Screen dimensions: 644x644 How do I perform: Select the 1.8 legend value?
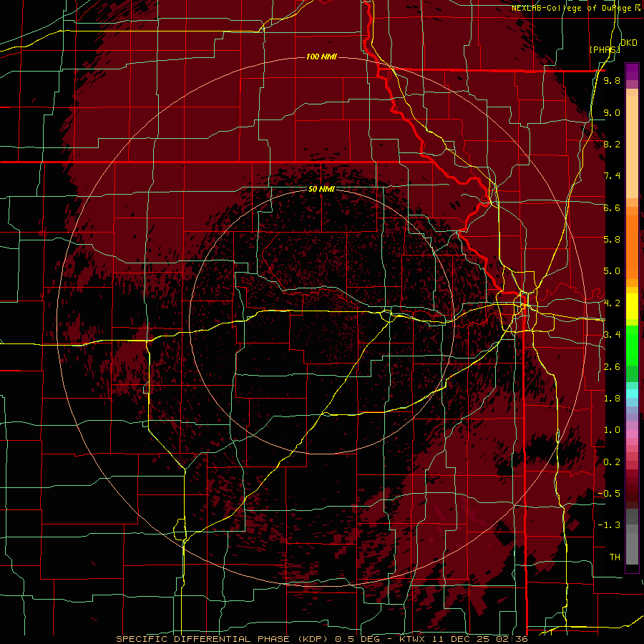click(612, 399)
